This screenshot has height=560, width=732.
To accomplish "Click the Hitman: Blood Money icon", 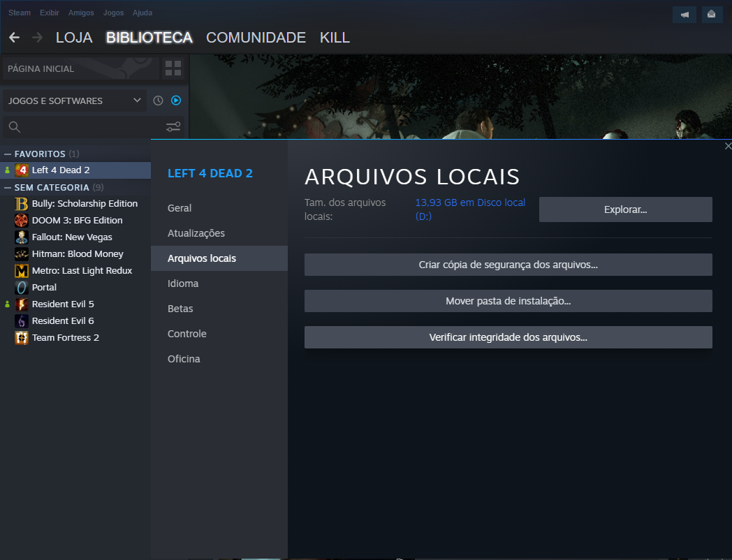I will (x=22, y=254).
